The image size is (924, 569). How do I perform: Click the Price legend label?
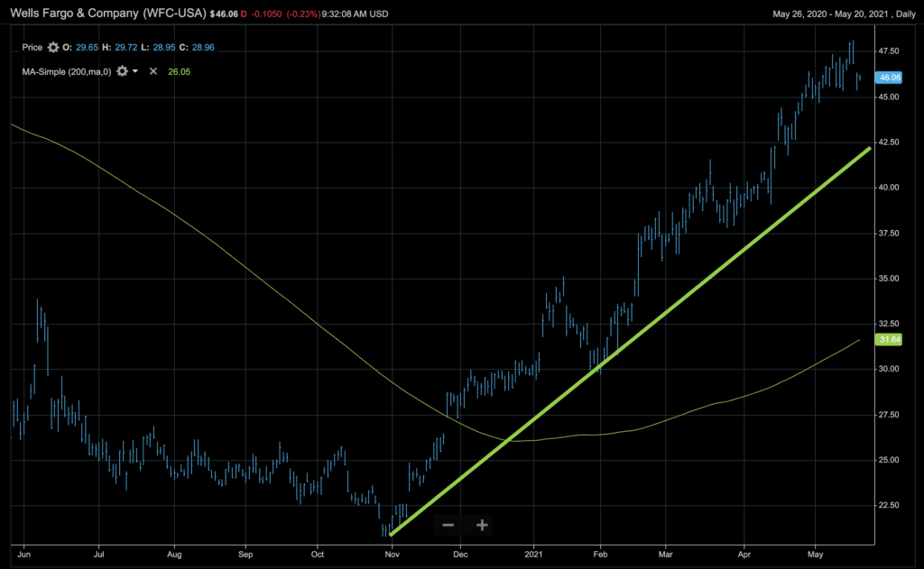coord(32,47)
